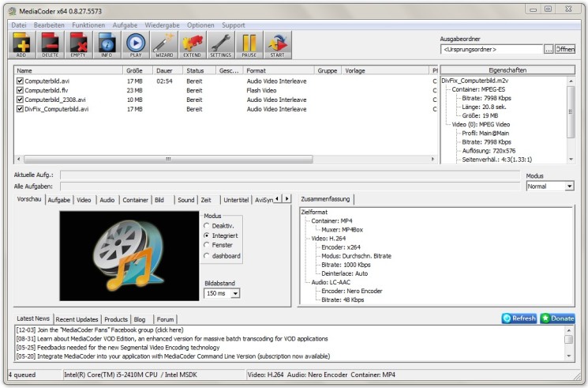Click the Donate button

[x=558, y=318]
